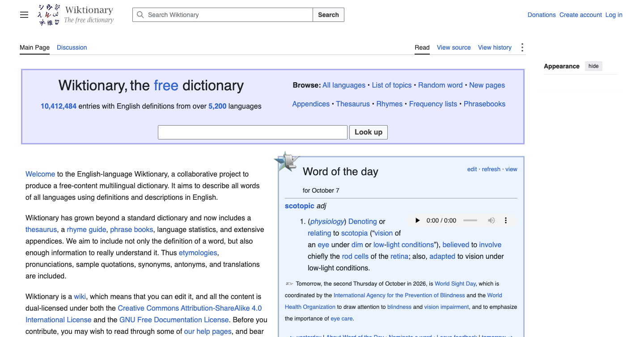Open the View history tab
644x337 pixels.
[x=495, y=47]
